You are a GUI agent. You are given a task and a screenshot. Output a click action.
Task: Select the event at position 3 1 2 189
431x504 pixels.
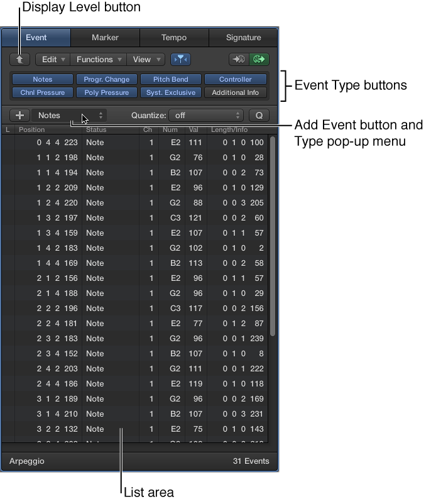pos(134,399)
